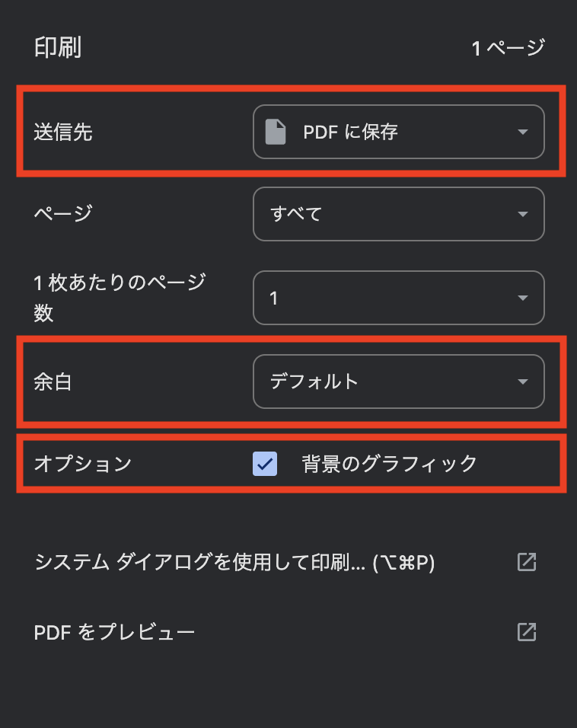
Task: Click the すべて pages selector
Action: pyautogui.click(x=398, y=214)
